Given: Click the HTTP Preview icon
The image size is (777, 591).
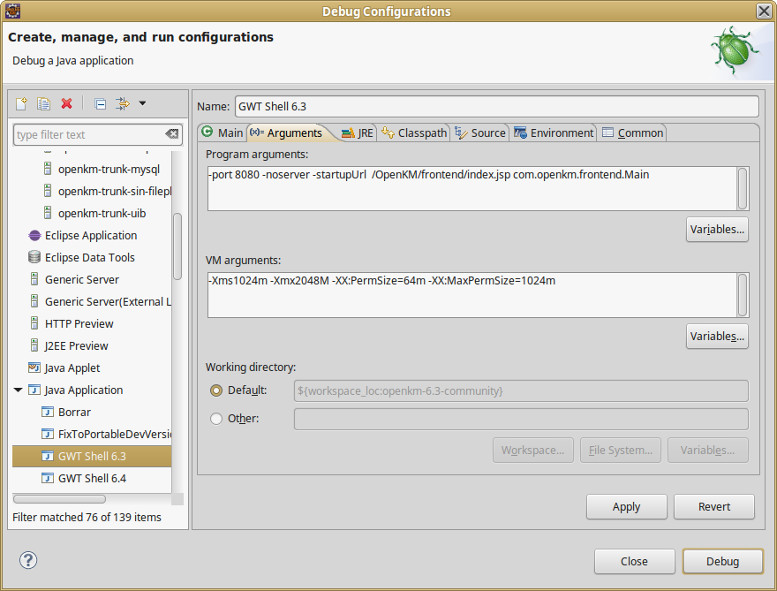Looking at the screenshot, I should [34, 323].
